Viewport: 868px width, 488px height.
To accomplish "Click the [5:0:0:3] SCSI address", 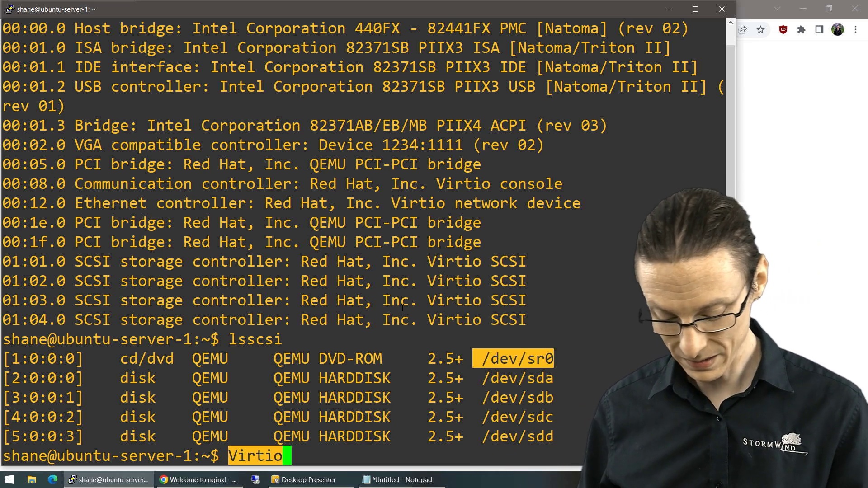I will coord(43,436).
